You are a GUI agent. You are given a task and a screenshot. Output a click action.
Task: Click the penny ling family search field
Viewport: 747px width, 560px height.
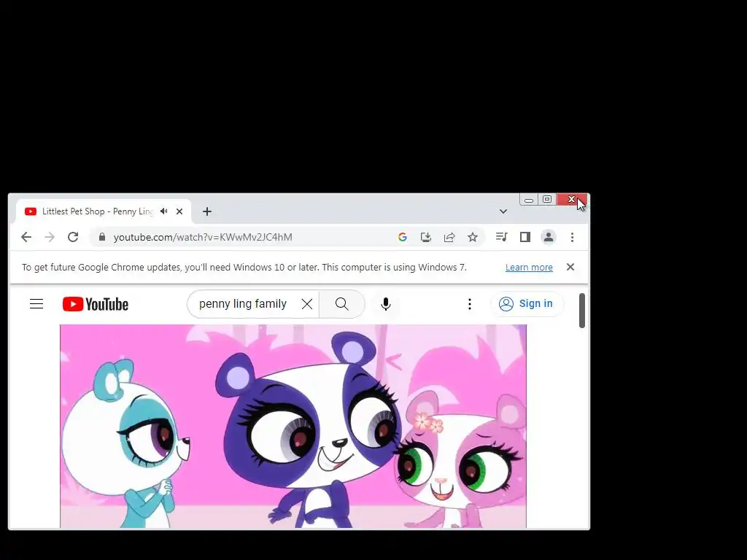(243, 304)
